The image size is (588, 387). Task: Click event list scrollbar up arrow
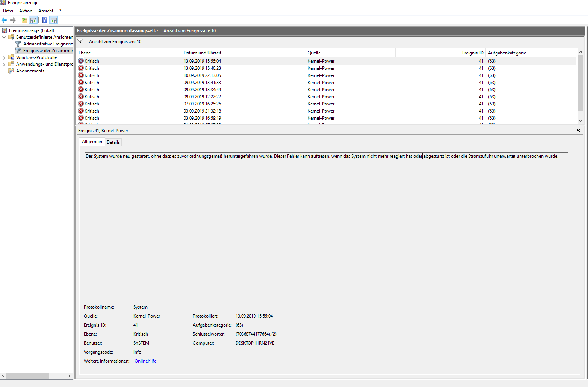point(581,52)
